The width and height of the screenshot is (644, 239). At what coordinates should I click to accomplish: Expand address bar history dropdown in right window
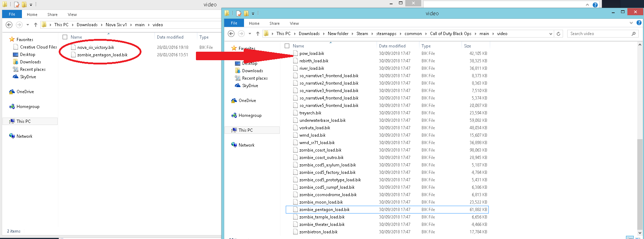(551, 34)
